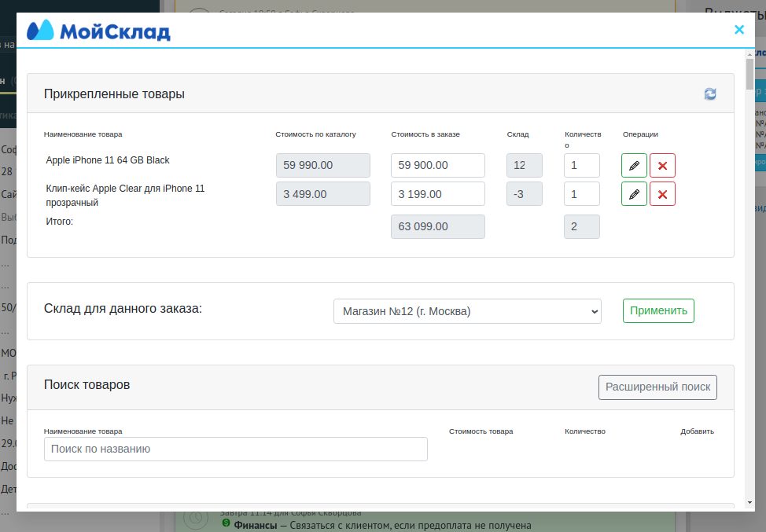The image size is (766, 532).
Task: Click the order price field 59 900.00
Action: pyautogui.click(x=438, y=166)
